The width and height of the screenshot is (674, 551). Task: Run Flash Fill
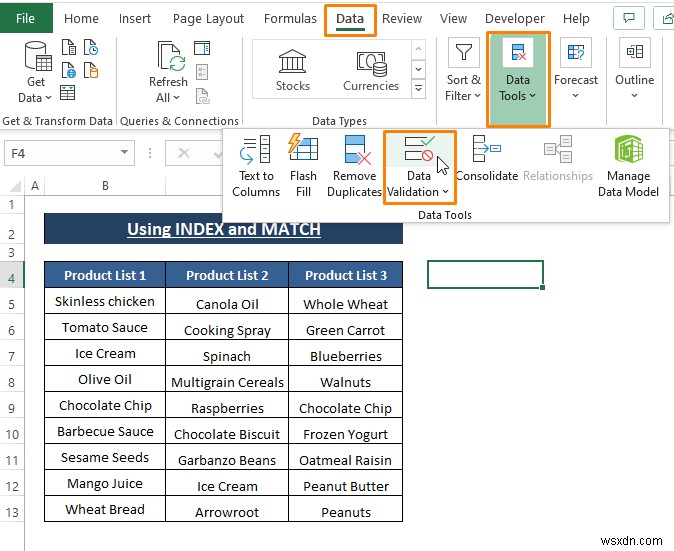(303, 166)
